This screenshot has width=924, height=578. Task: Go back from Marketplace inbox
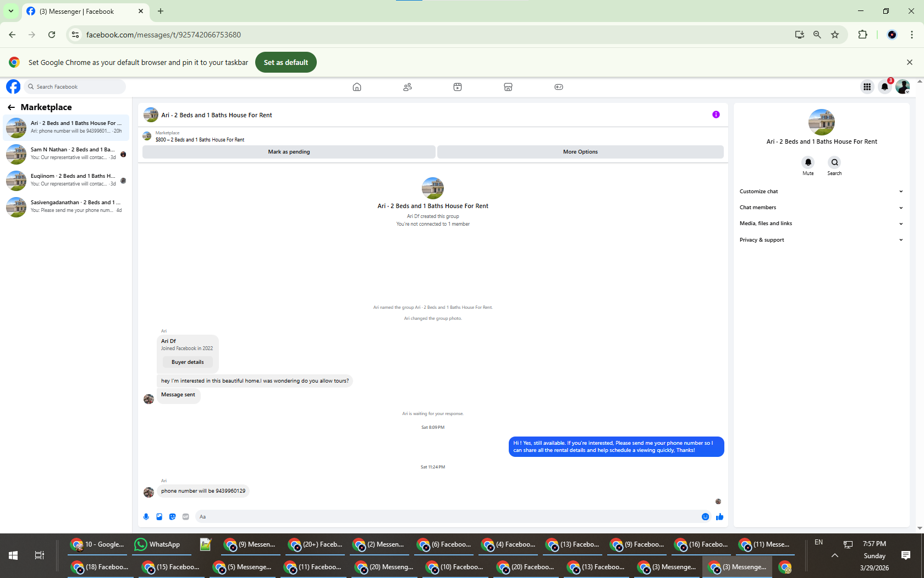click(11, 107)
